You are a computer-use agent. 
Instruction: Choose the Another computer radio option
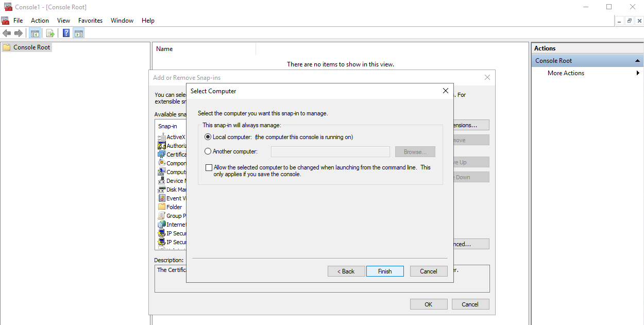point(208,151)
